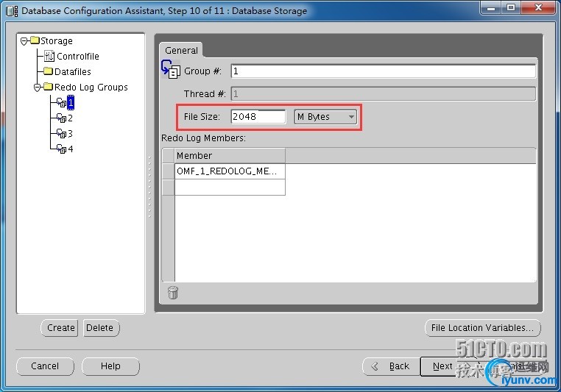Screen dimensions: 561x392
Task: Collapse the Storage tree node
Action: (x=24, y=41)
